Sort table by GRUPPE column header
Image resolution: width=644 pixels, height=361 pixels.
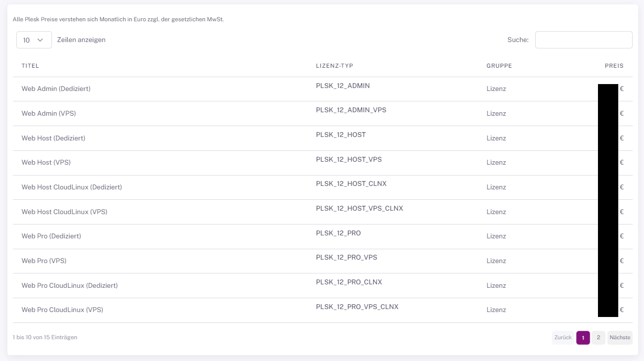click(499, 66)
